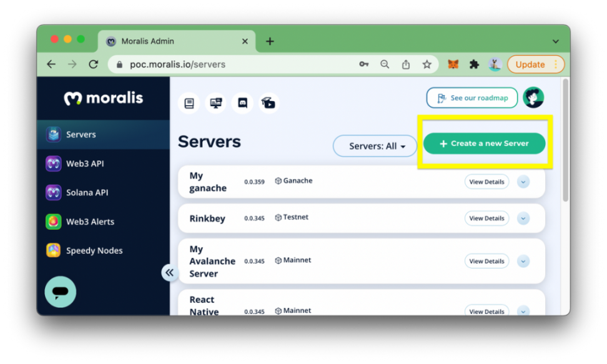Expand the My Avalanche Server row
607x364 pixels.
523,261
